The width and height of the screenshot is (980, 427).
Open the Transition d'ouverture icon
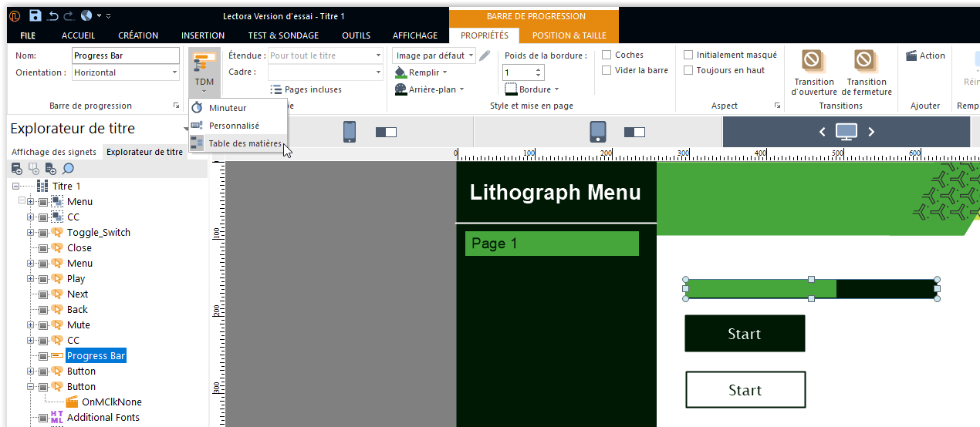[x=812, y=61]
